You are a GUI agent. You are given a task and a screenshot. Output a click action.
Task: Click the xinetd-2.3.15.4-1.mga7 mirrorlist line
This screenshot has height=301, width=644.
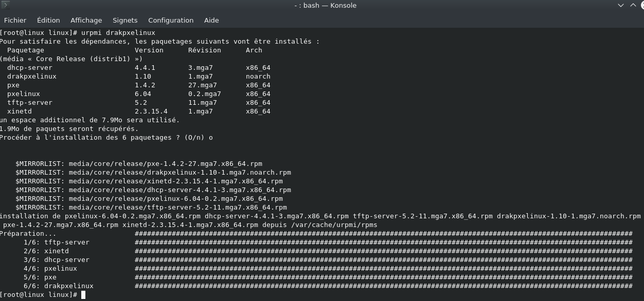[149, 181]
